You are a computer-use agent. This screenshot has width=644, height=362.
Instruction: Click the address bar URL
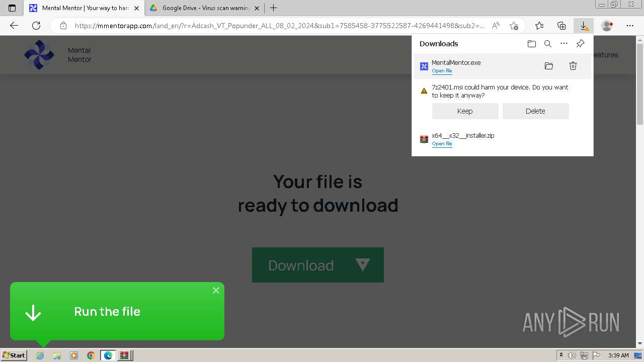click(x=279, y=26)
